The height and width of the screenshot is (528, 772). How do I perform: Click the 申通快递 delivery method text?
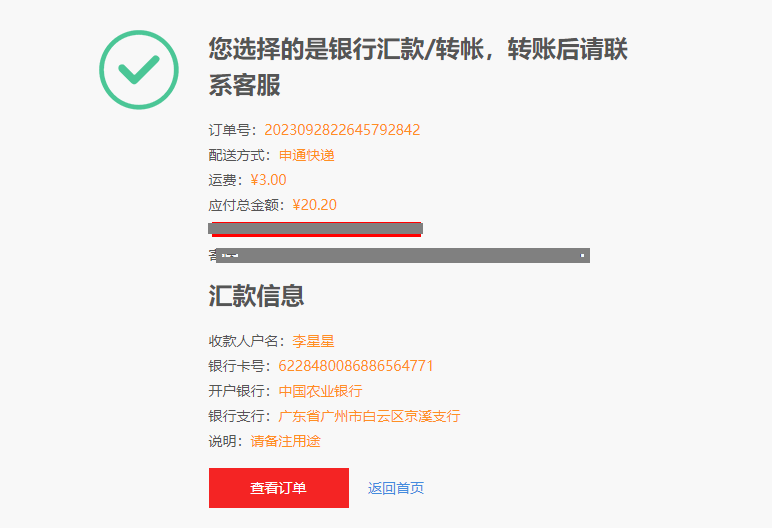(307, 155)
